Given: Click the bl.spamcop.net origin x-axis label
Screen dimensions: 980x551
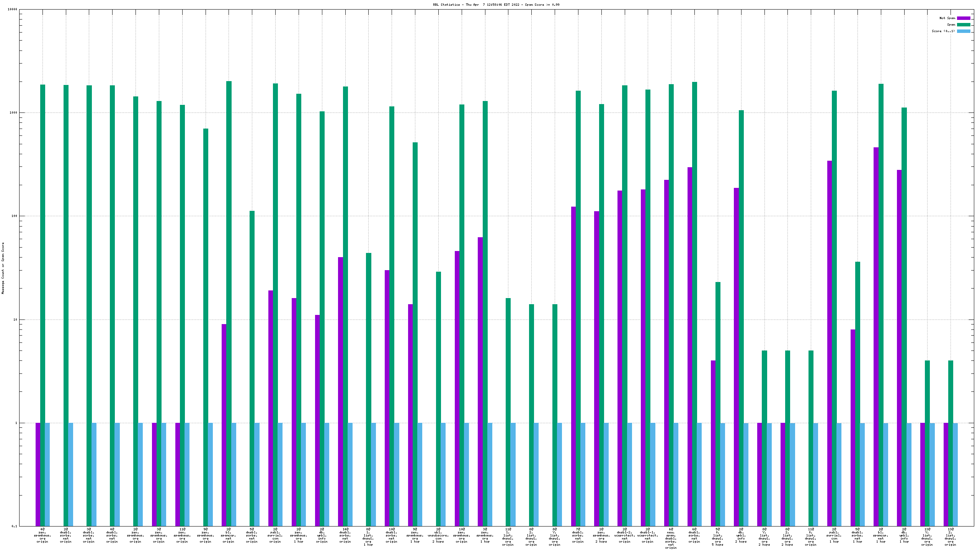Looking at the screenshot, I should click(x=229, y=535).
